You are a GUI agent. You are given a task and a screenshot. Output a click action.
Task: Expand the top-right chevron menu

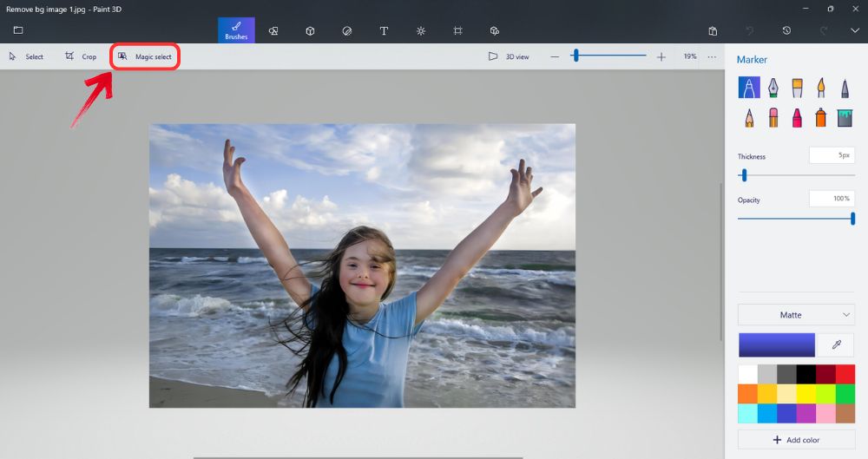click(x=854, y=30)
